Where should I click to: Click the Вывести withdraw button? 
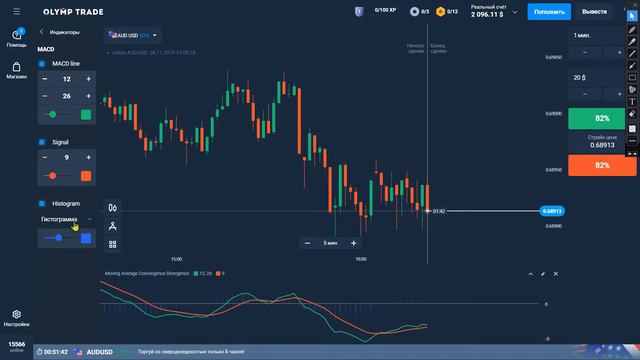[594, 12]
